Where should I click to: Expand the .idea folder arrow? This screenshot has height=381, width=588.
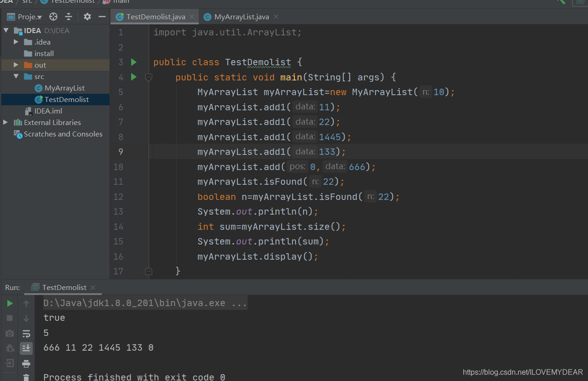16,42
